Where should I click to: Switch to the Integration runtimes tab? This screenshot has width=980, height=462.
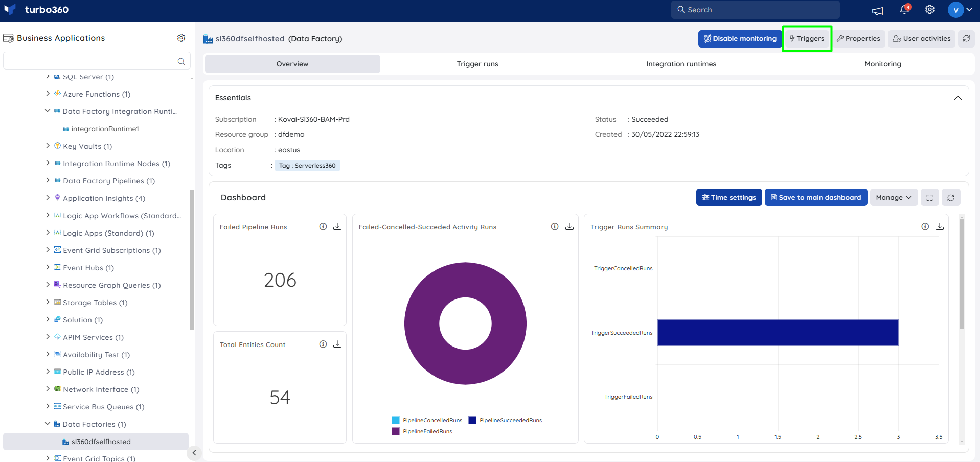681,64
